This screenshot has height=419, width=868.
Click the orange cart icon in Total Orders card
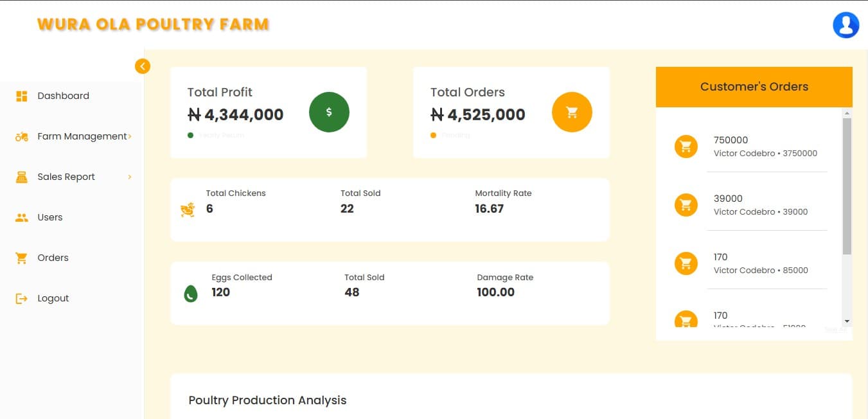(572, 112)
